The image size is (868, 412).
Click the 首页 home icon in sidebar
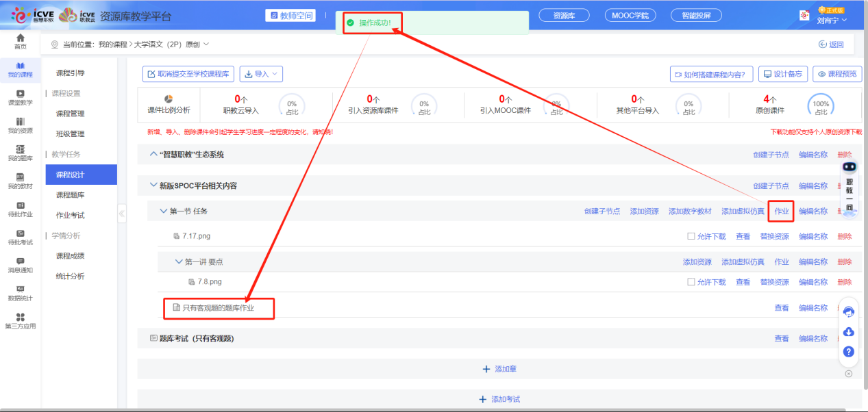(x=21, y=40)
